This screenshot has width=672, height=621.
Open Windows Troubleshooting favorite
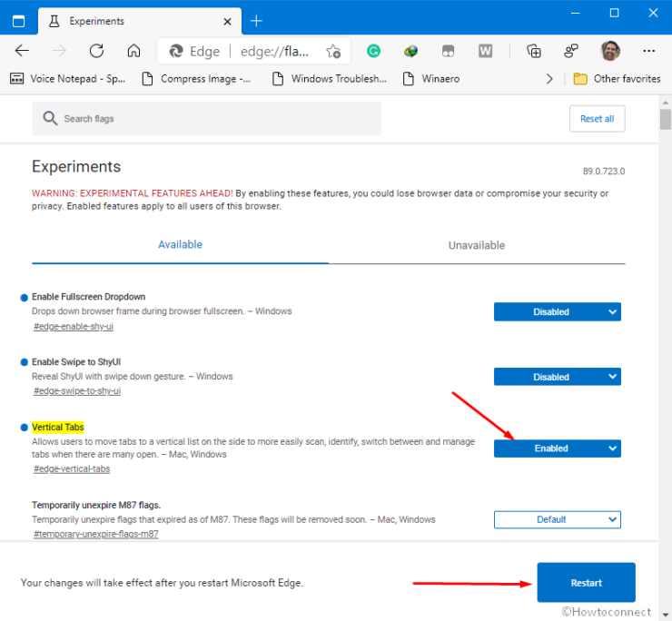pos(330,79)
